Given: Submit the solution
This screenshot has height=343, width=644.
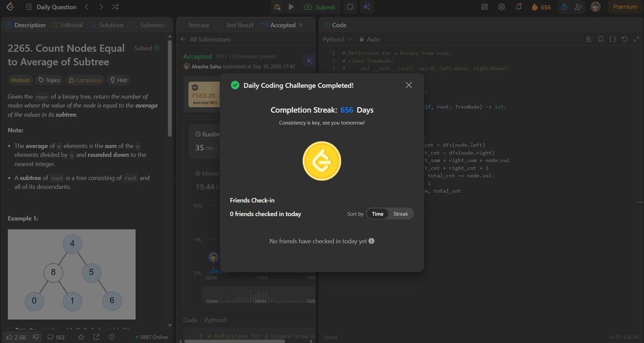Looking at the screenshot, I should [319, 7].
